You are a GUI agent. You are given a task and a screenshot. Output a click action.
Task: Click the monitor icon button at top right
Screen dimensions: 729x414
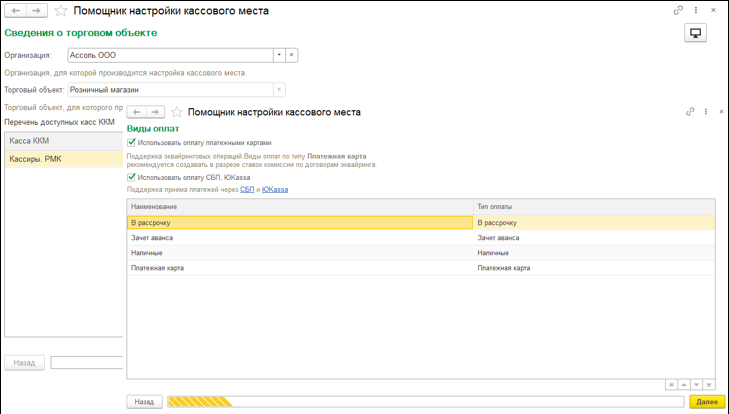(695, 33)
